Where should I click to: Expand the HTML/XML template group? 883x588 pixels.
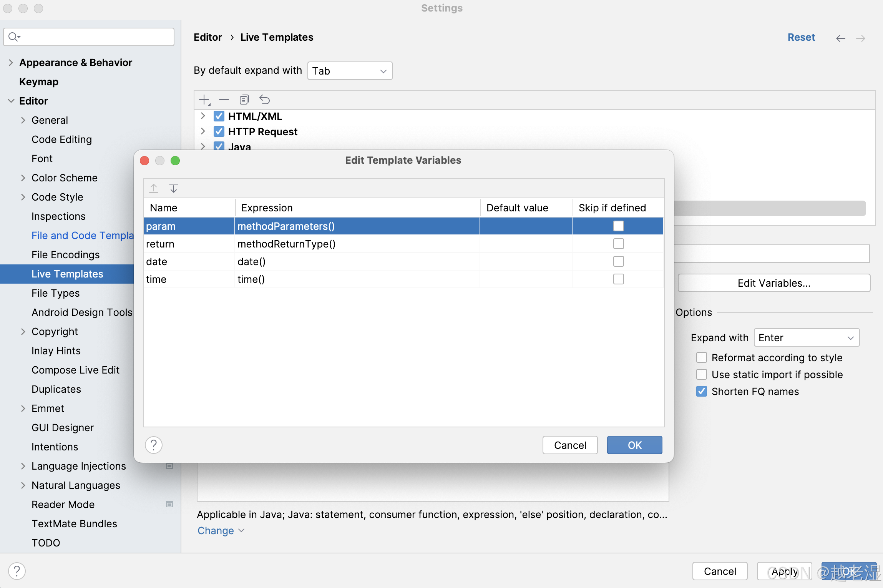(203, 116)
